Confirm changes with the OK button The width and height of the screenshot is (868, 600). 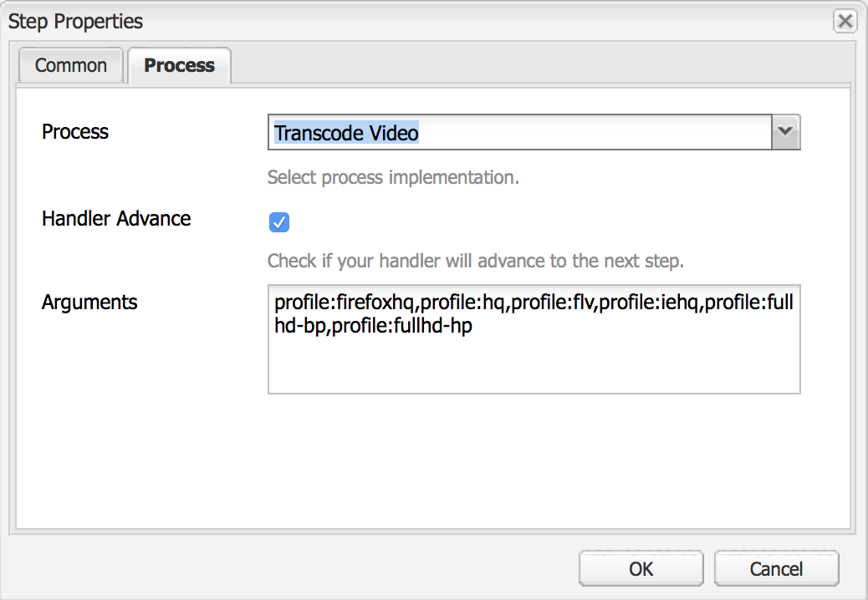click(x=641, y=568)
